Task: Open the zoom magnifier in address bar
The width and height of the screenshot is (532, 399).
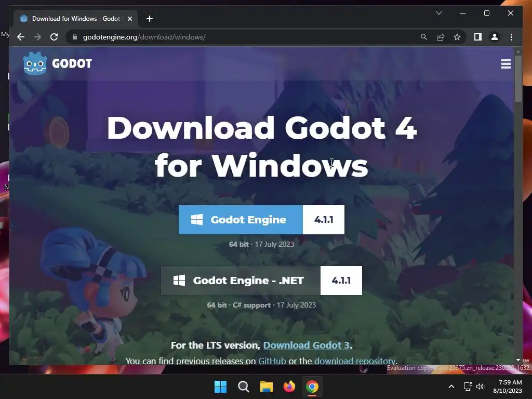Action: tap(423, 37)
